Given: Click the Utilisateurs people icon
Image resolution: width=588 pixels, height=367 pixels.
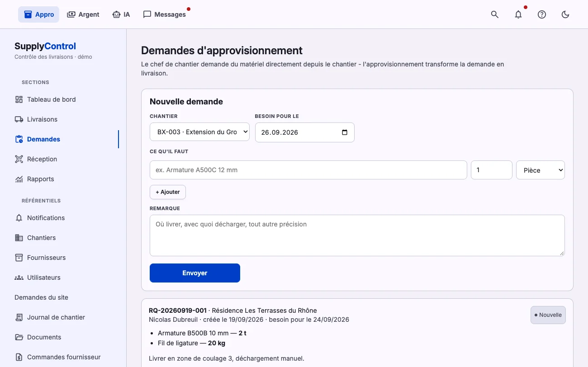Looking at the screenshot, I should click(x=19, y=278).
